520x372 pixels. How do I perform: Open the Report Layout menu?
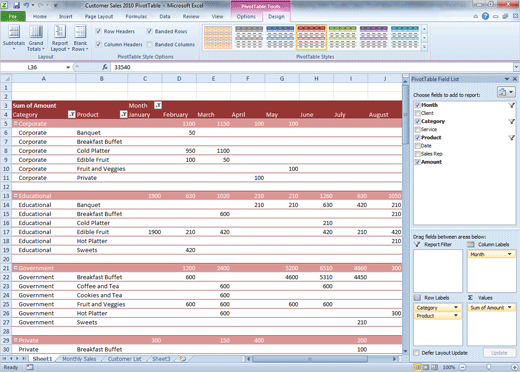60,38
